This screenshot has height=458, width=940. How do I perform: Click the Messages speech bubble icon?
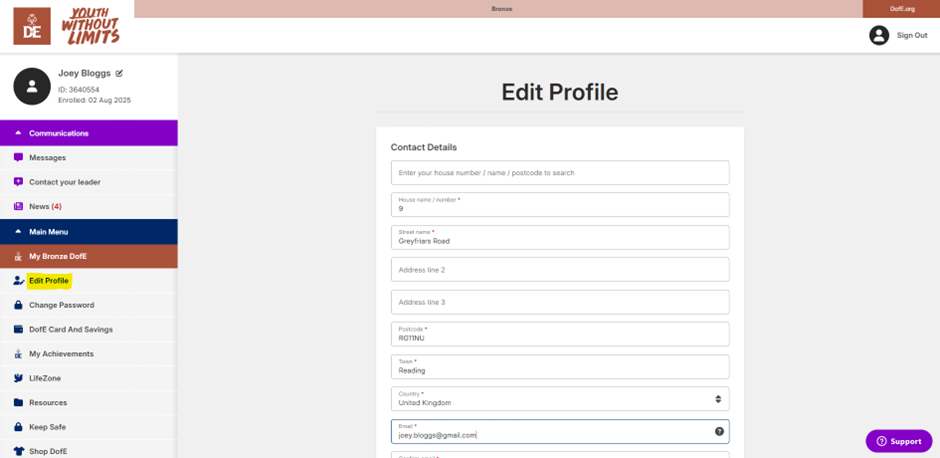coord(18,158)
